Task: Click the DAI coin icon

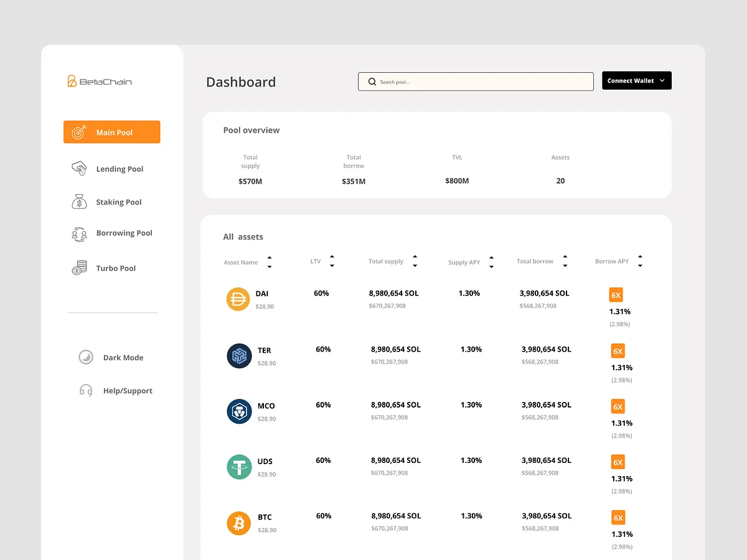Action: point(238,299)
